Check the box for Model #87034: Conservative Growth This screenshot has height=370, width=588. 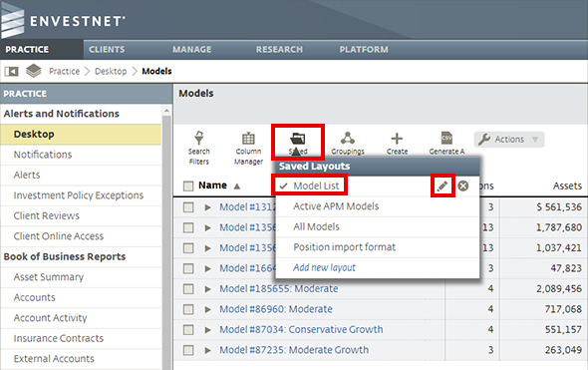tap(188, 330)
